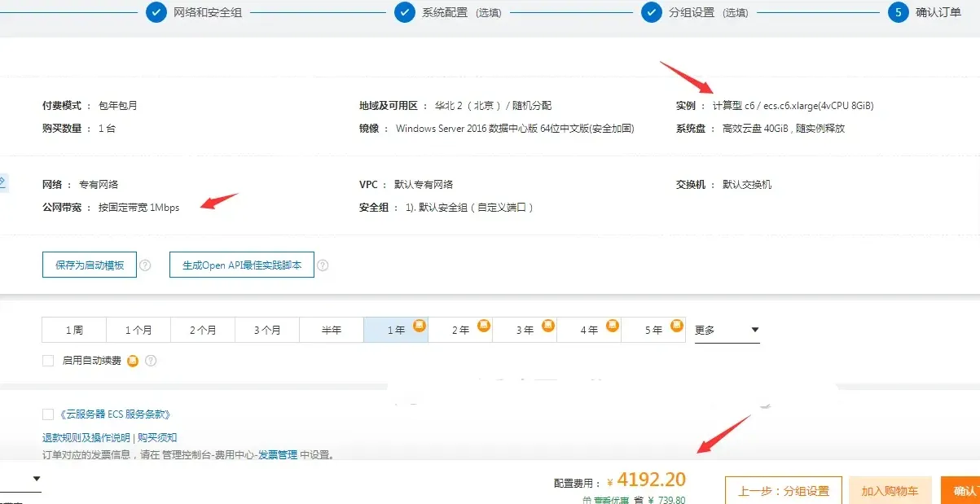Click 华北 2（北京）region value
Image resolution: width=980 pixels, height=504 pixels.
coord(493,106)
